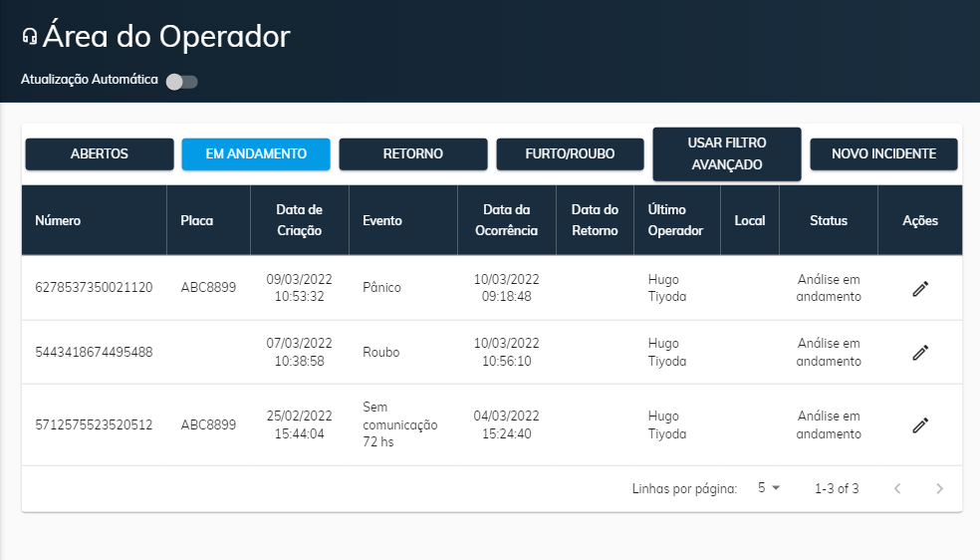
Task: Click the 1-3 of 3 pagination text
Action: coord(837,488)
